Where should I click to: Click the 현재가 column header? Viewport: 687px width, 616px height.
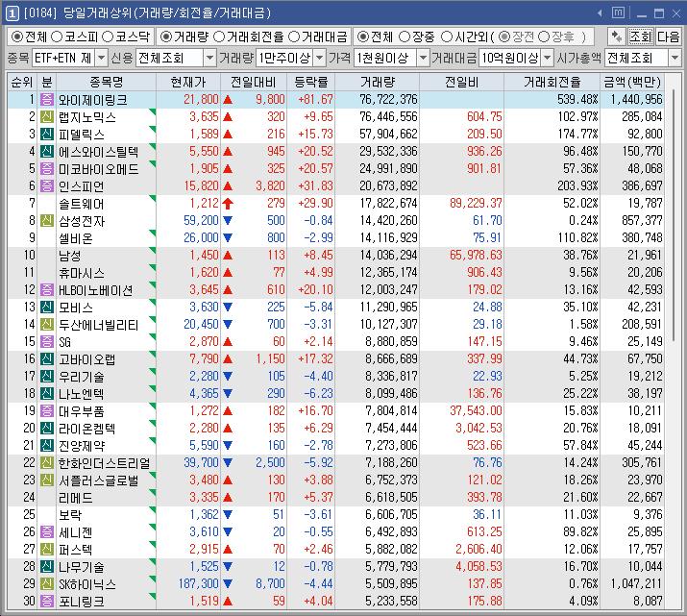click(188, 82)
